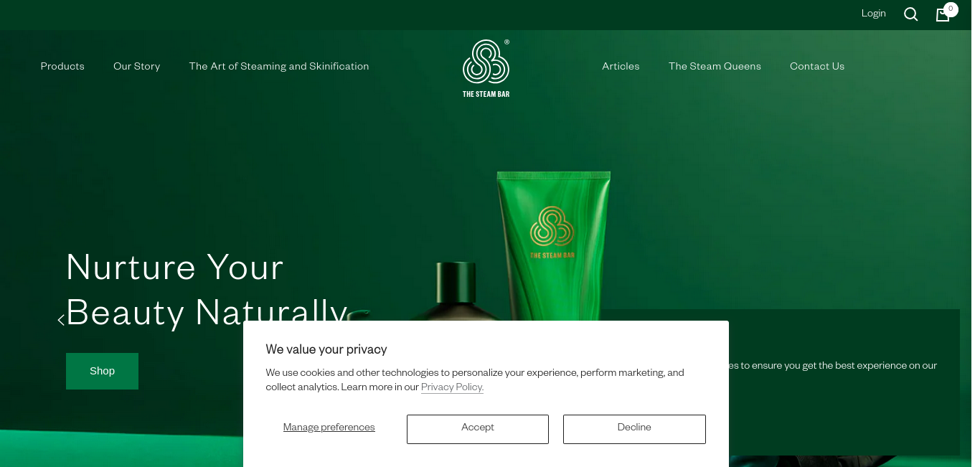980x467 pixels.
Task: Go to the Articles page
Action: tap(621, 66)
